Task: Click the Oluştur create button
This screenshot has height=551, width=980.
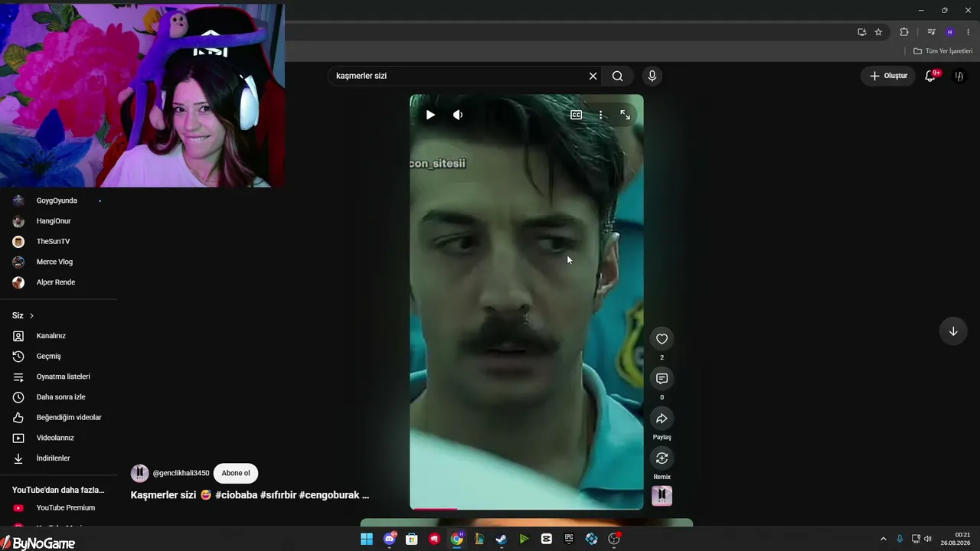Action: point(888,76)
